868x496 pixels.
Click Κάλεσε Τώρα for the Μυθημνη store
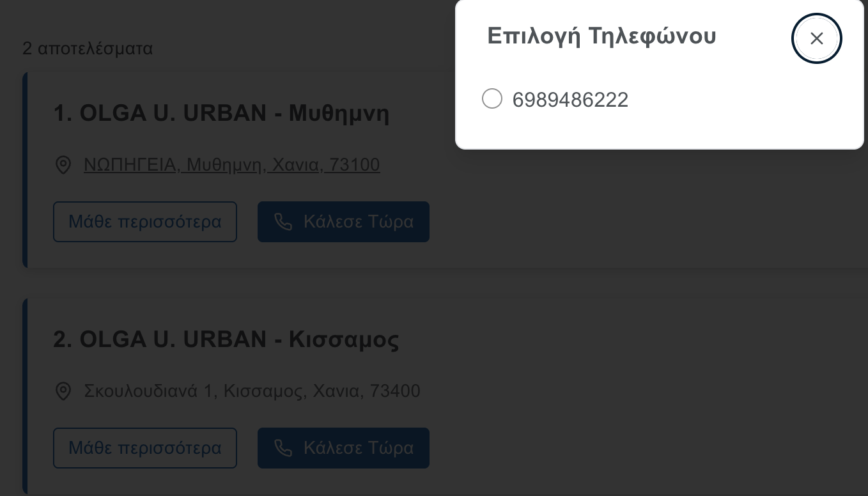tap(343, 222)
